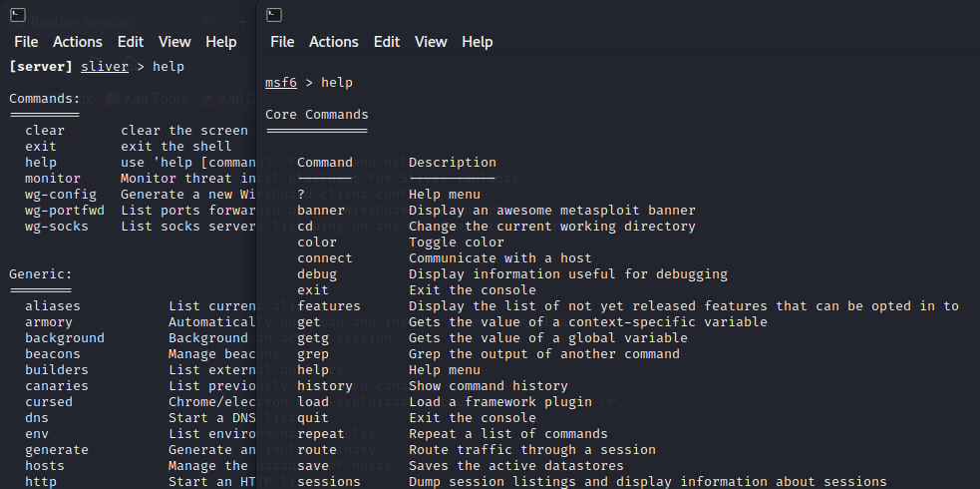Click 'exit the shell' description in sliver
Viewport: 980px width, 489px height.
176,147
